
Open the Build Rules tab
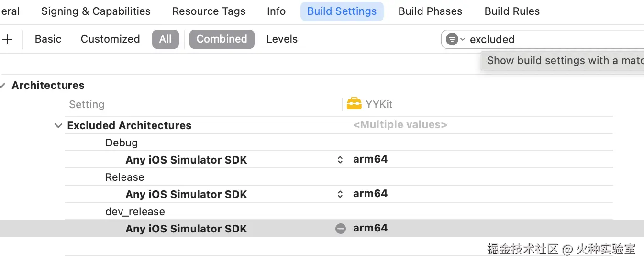pyautogui.click(x=512, y=11)
